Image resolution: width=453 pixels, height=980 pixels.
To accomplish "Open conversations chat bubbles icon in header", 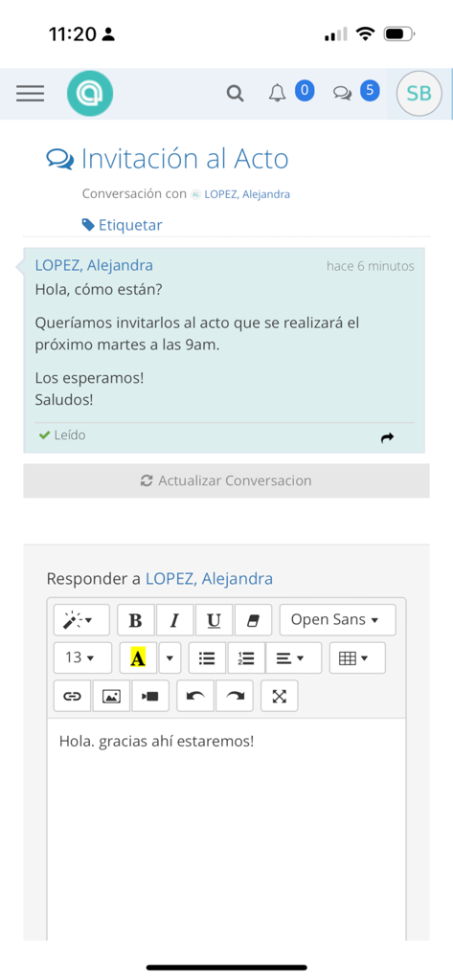I will pyautogui.click(x=342, y=94).
